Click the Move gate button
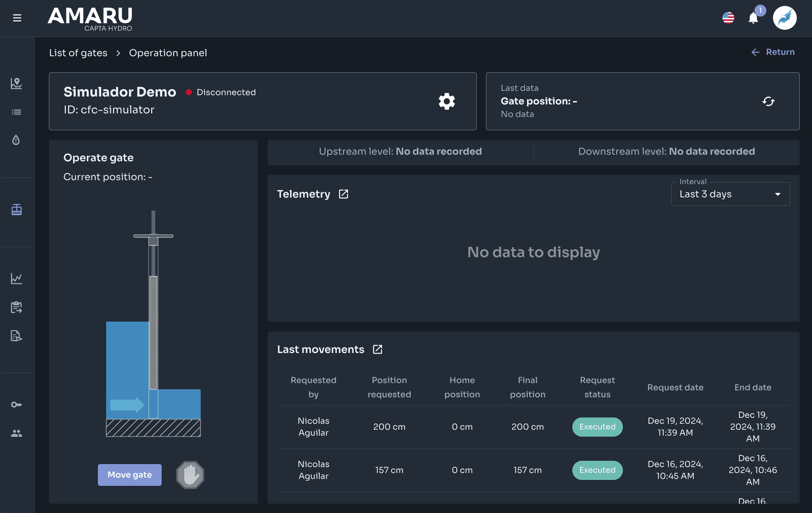The height and width of the screenshot is (513, 812). [x=130, y=475]
